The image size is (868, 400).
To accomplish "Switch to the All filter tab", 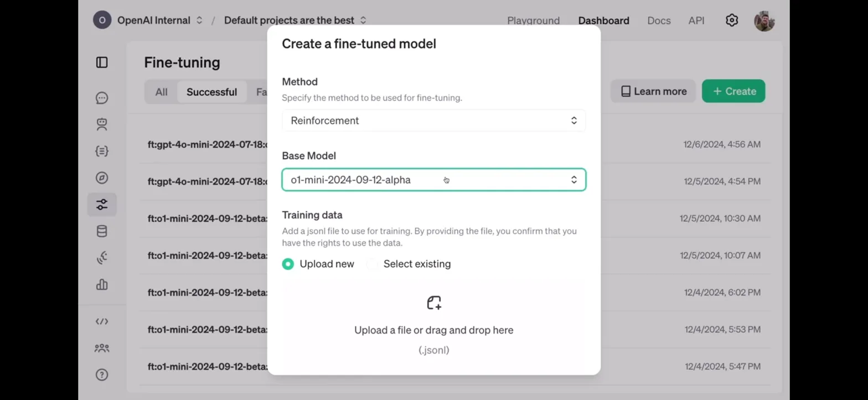I will (161, 92).
